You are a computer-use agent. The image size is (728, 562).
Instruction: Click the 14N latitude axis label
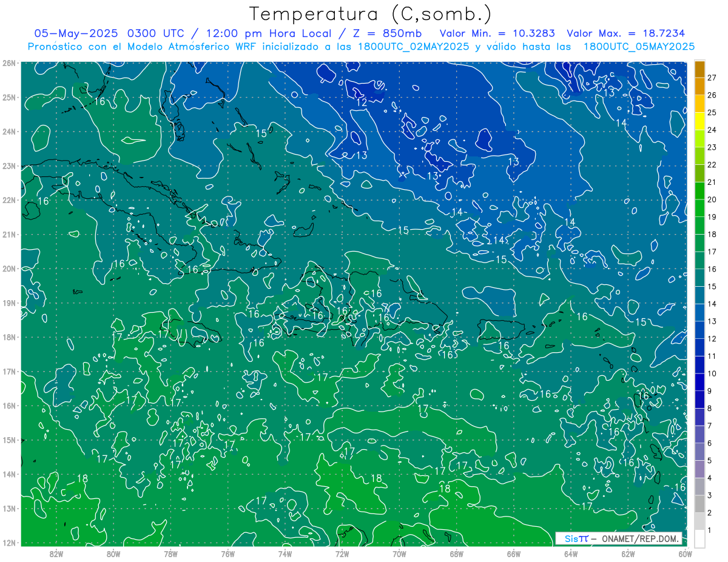(8, 474)
